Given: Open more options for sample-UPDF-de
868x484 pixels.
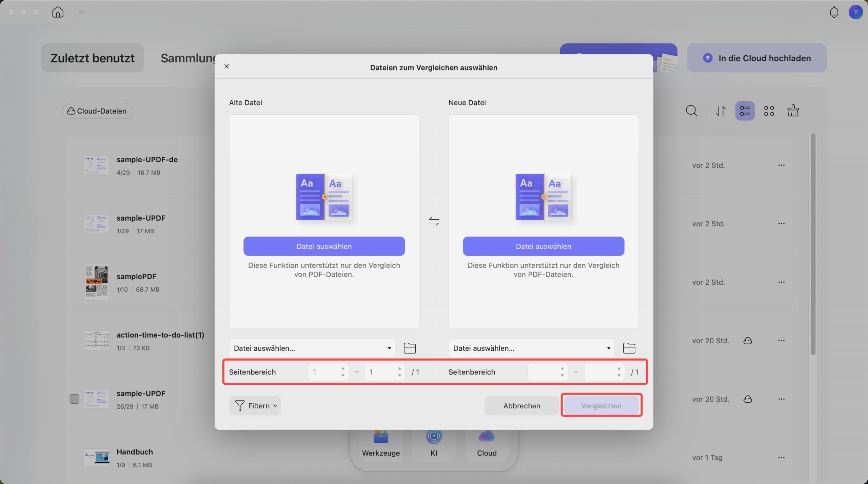Looking at the screenshot, I should tap(781, 165).
